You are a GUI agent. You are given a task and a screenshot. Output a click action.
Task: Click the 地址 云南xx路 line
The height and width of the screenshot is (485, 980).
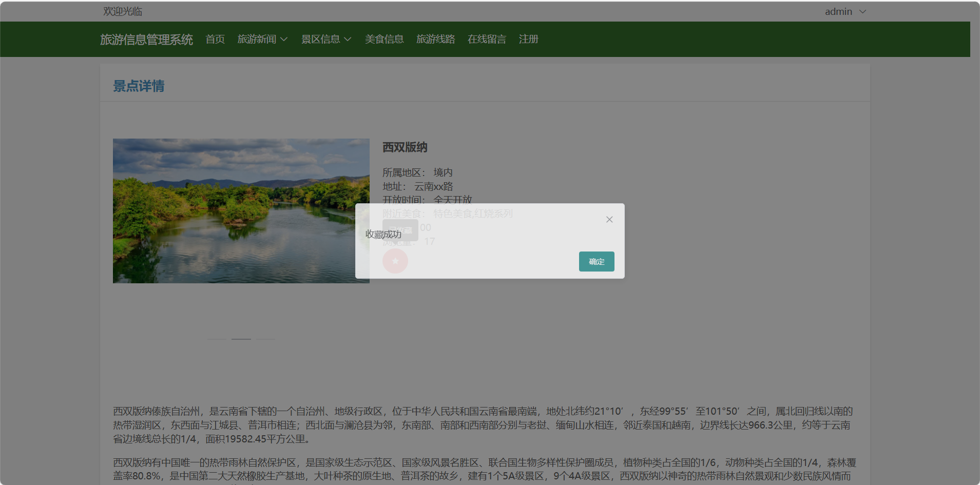pyautogui.click(x=417, y=186)
